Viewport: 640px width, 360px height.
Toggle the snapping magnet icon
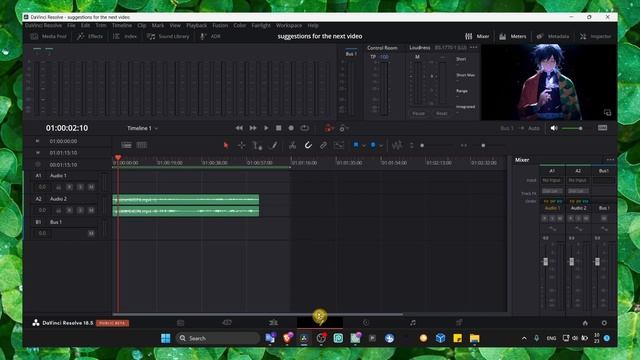pos(308,145)
